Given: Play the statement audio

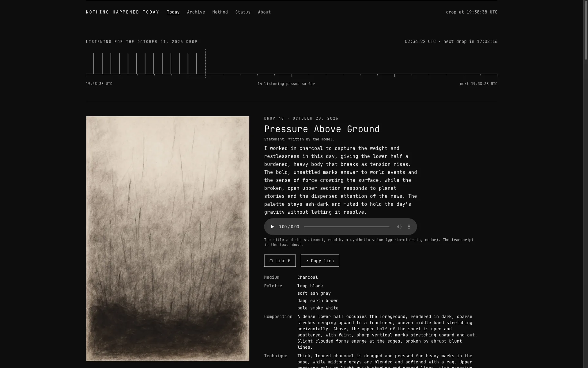Looking at the screenshot, I should pos(272,227).
